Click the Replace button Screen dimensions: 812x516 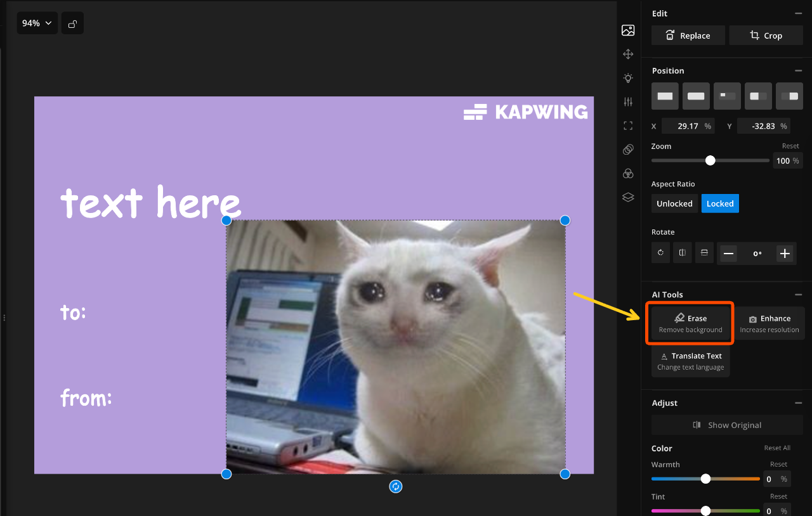click(x=688, y=35)
